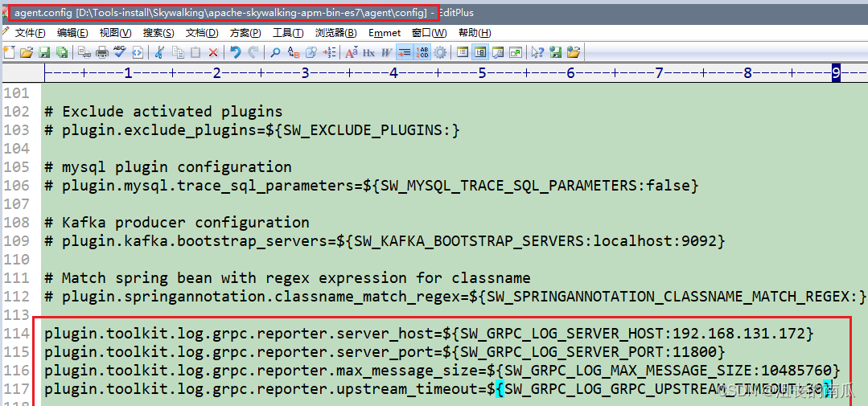Open Print Preview icon
The width and height of the screenshot is (868, 406).
coord(84,52)
